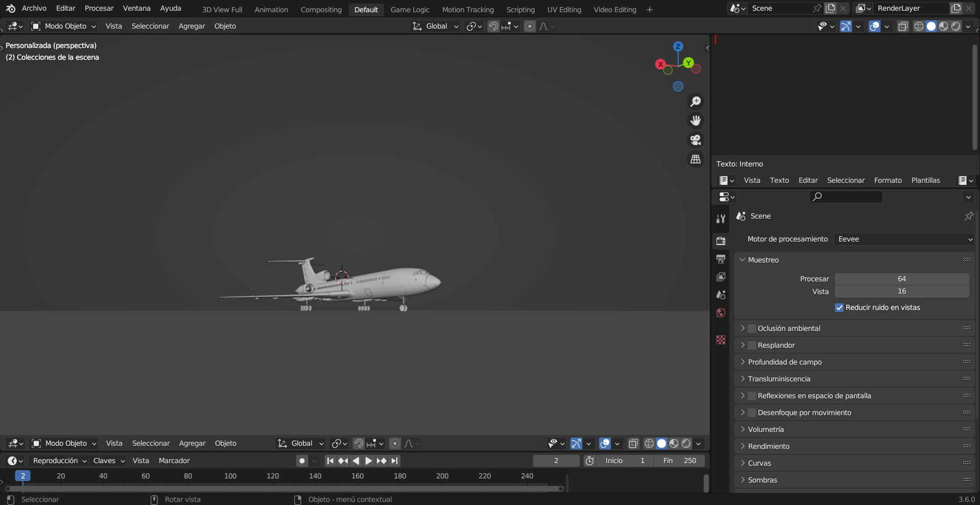
Task: Switch to the Scripting workspace tab
Action: (x=520, y=10)
